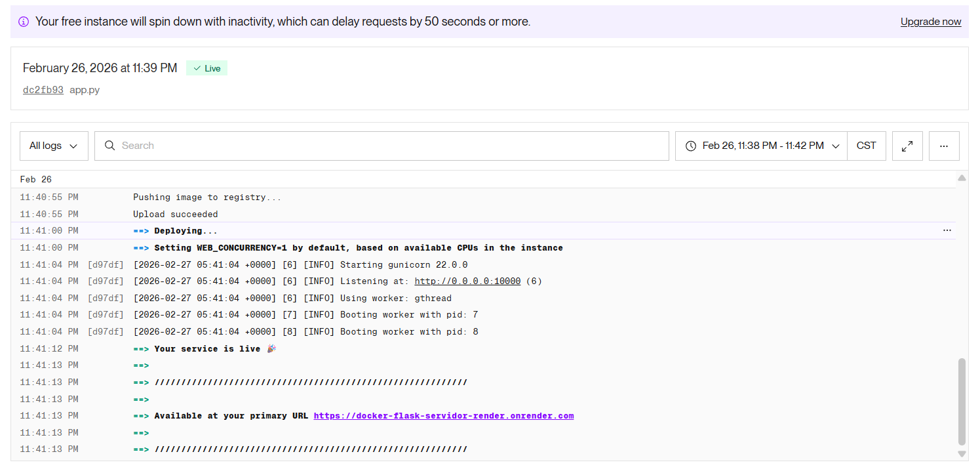Viewport: 980px width, 473px height.
Task: Open the Feb 26 time range dropdown
Action: tap(762, 146)
